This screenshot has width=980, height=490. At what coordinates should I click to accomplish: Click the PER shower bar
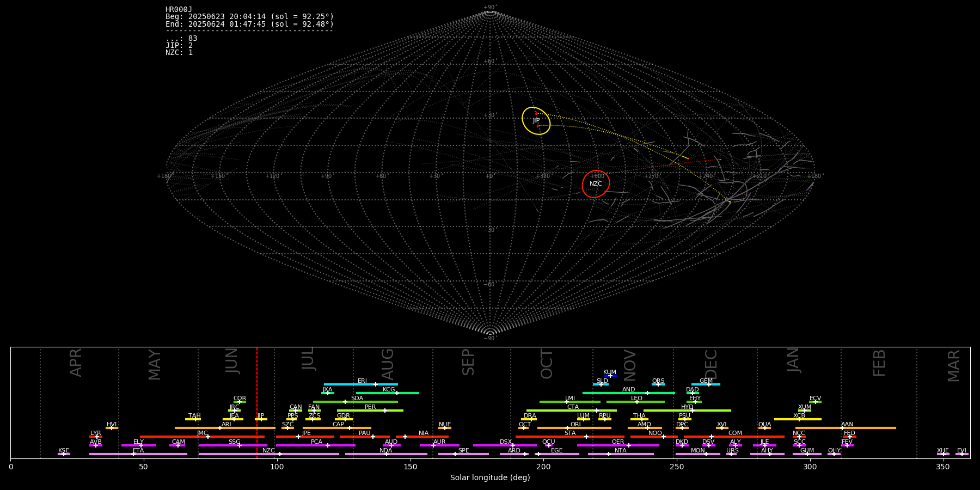(x=370, y=411)
